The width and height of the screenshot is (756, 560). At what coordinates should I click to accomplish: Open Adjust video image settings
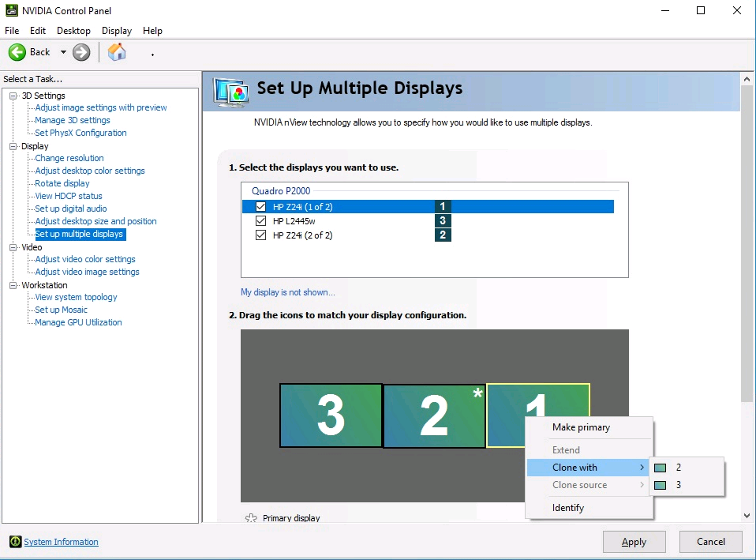point(87,272)
